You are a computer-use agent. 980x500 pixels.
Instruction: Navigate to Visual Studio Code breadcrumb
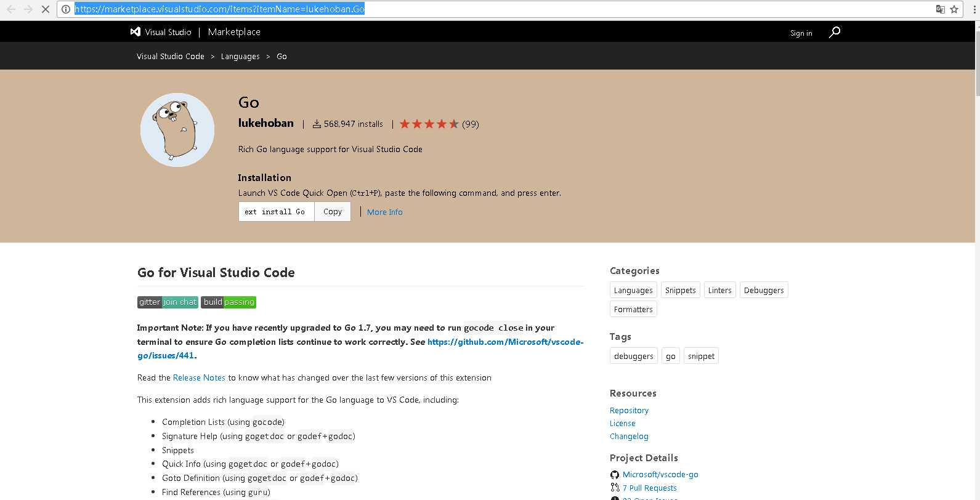pos(171,57)
